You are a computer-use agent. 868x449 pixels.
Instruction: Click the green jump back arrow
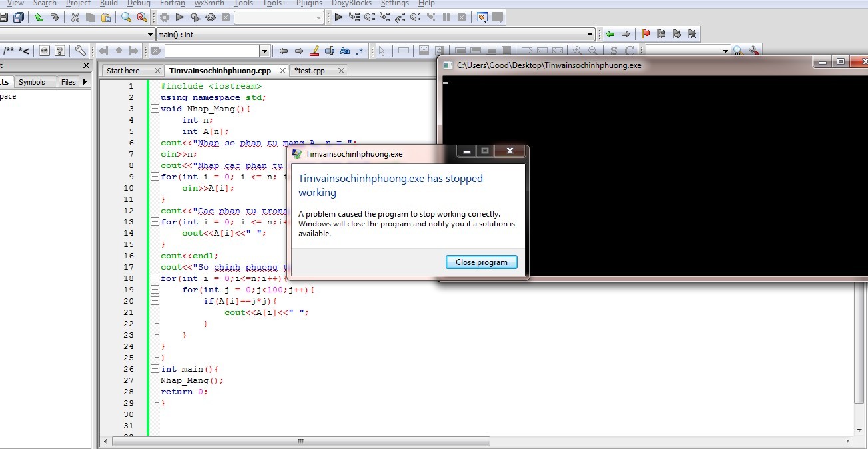click(610, 34)
